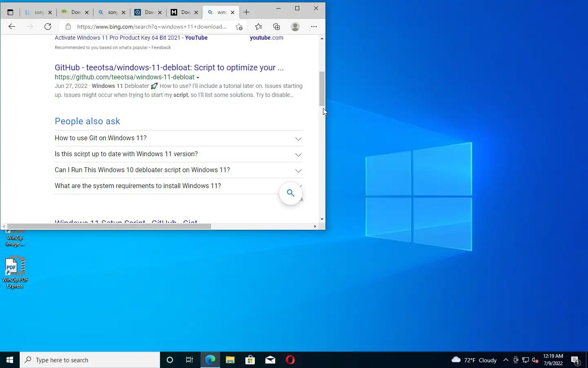Switch to the Q-icon 'Dow' tab
Screen dimensions: 588x368
[x=145, y=12]
